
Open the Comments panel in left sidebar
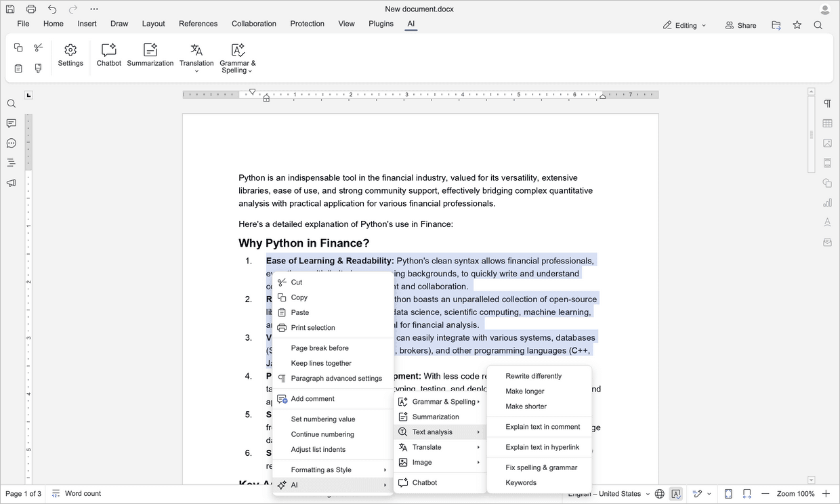point(11,123)
